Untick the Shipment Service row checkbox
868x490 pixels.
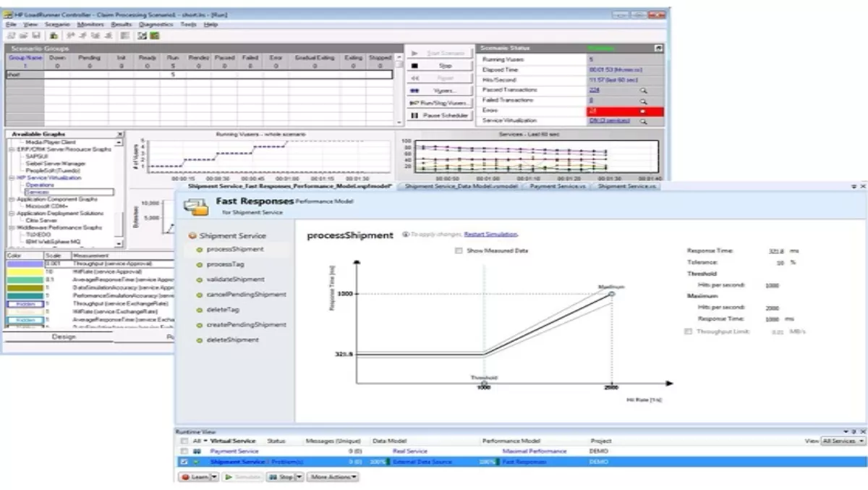tap(184, 461)
